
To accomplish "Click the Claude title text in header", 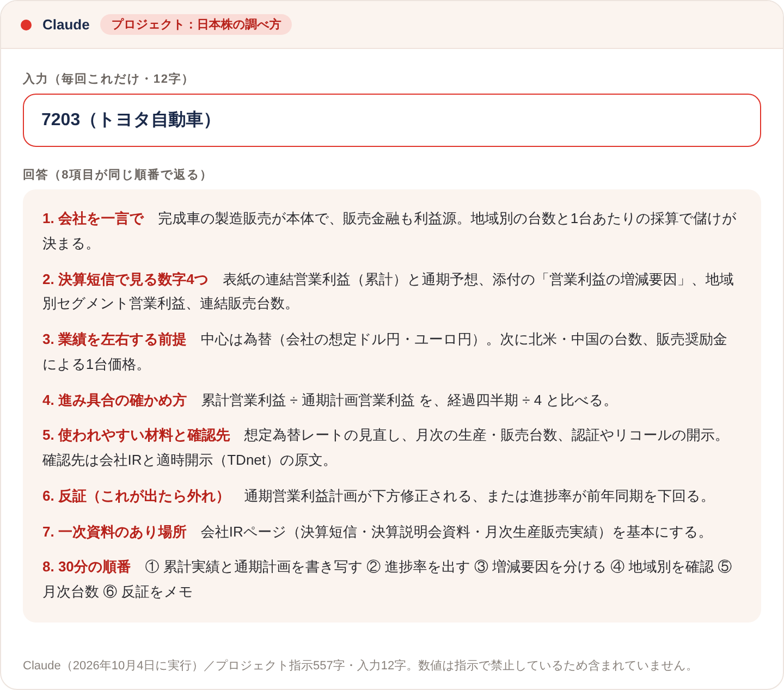I will pyautogui.click(x=66, y=24).
